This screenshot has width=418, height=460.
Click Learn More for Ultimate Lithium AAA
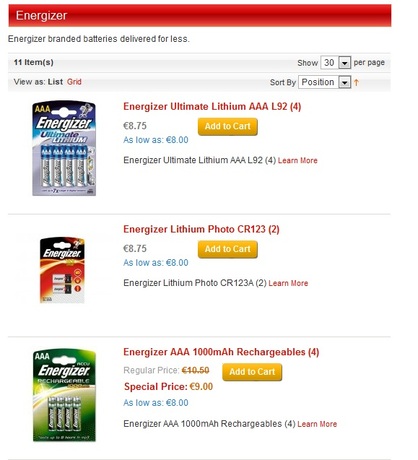click(297, 160)
